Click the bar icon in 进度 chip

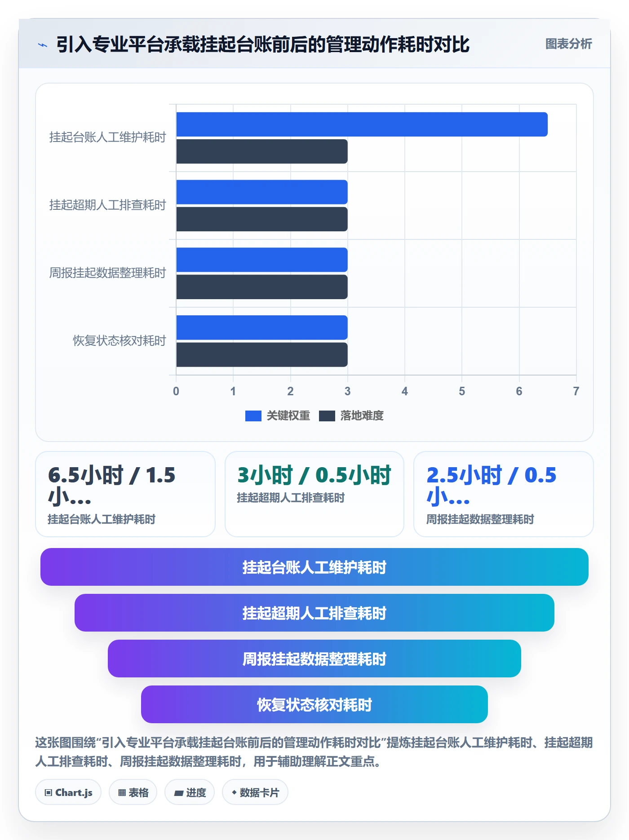pos(178,793)
